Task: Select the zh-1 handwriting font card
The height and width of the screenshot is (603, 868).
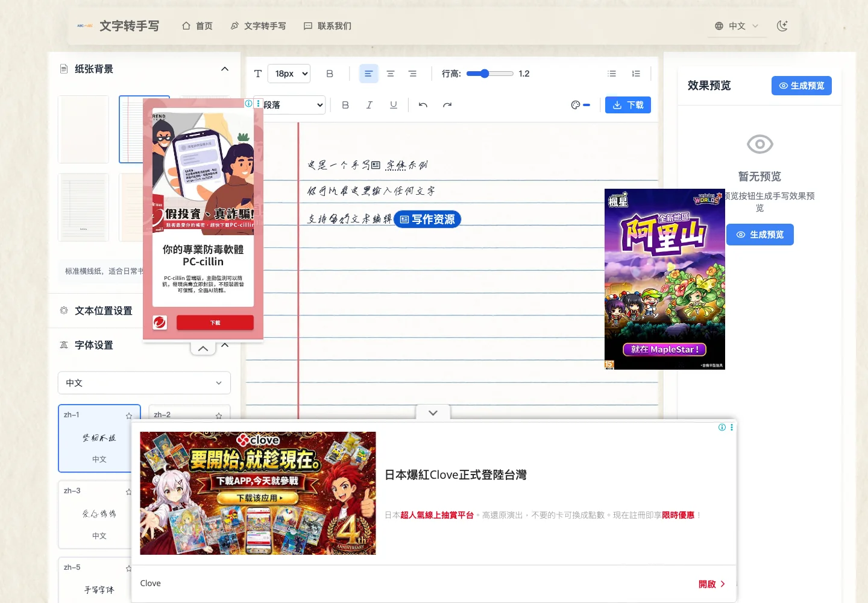Action: [99, 438]
